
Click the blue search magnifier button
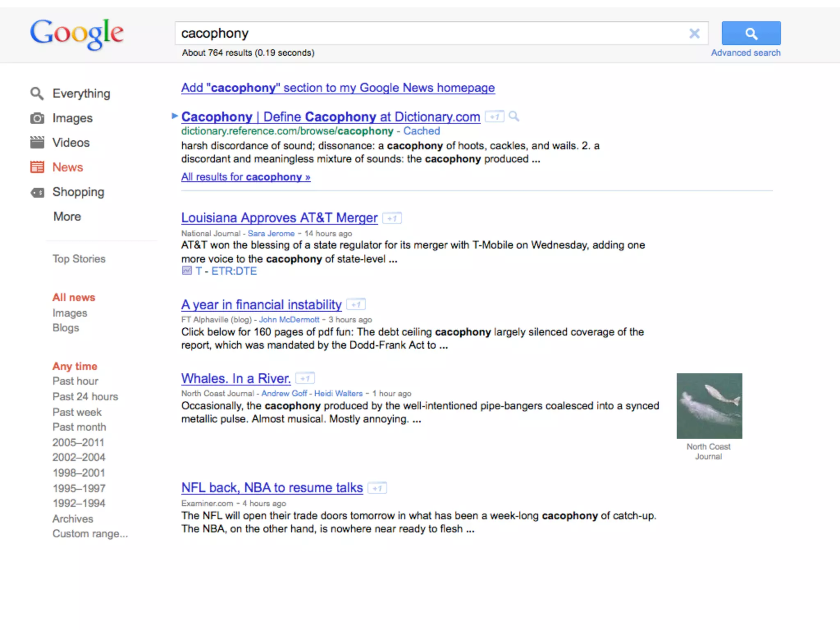pos(751,33)
